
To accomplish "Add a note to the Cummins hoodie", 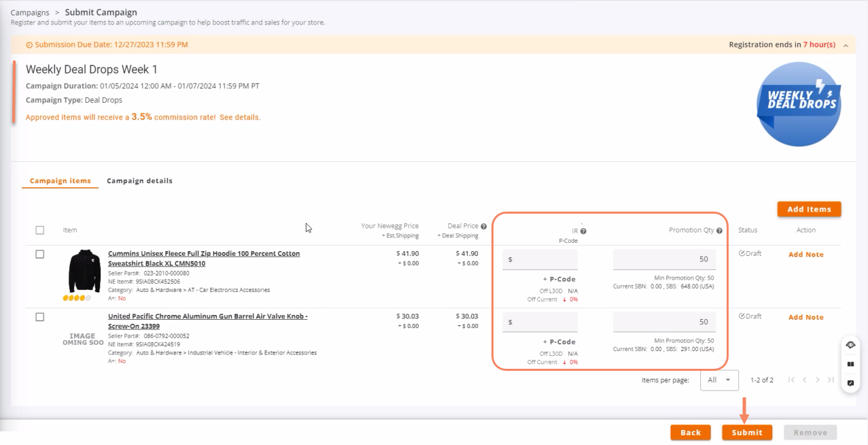I will pos(805,254).
